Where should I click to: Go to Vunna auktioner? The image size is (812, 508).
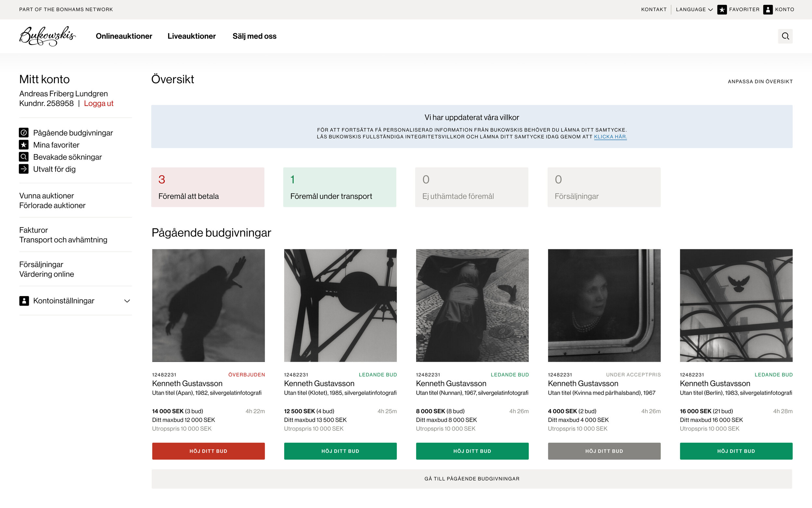coord(47,196)
